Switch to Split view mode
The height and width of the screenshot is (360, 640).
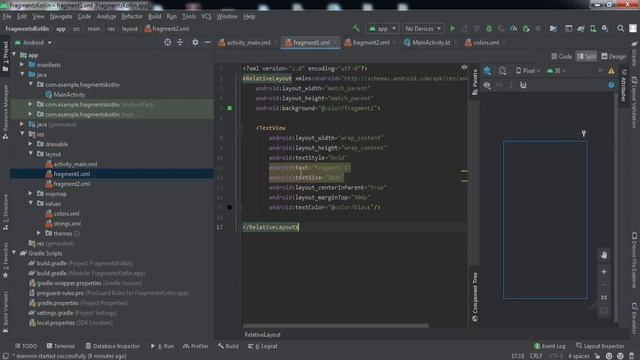(x=586, y=57)
